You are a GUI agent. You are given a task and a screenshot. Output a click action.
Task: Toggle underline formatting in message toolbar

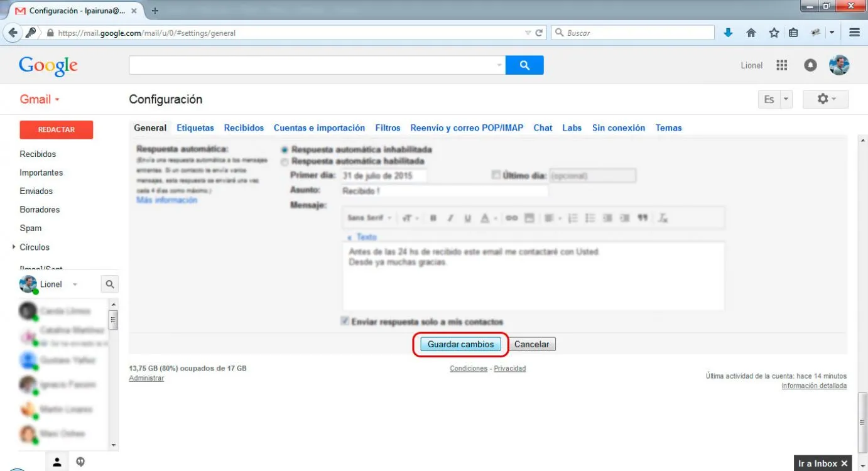coord(467,218)
